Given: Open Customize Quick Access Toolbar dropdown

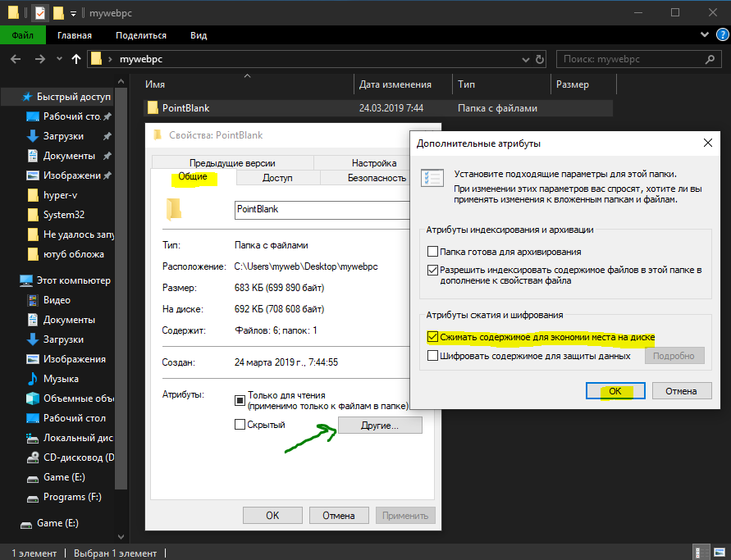Looking at the screenshot, I should point(73,13).
